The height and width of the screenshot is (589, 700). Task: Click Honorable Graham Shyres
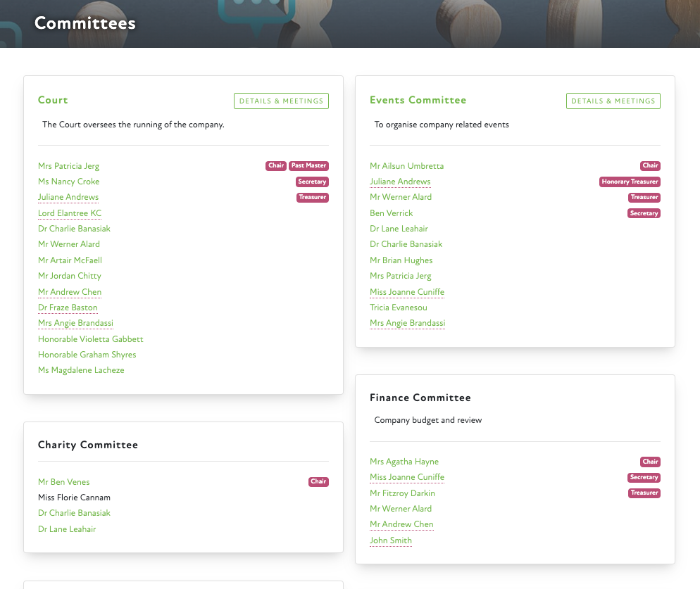pyautogui.click(x=87, y=355)
